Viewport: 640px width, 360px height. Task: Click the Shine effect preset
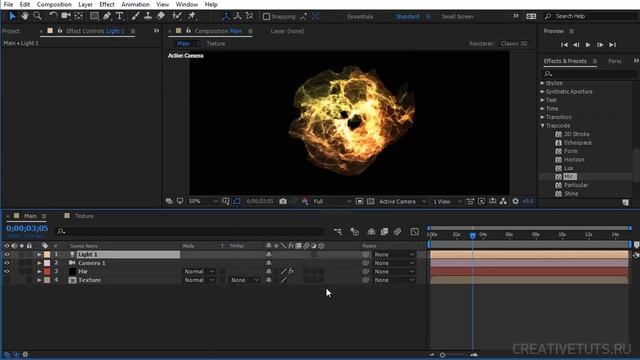point(571,194)
